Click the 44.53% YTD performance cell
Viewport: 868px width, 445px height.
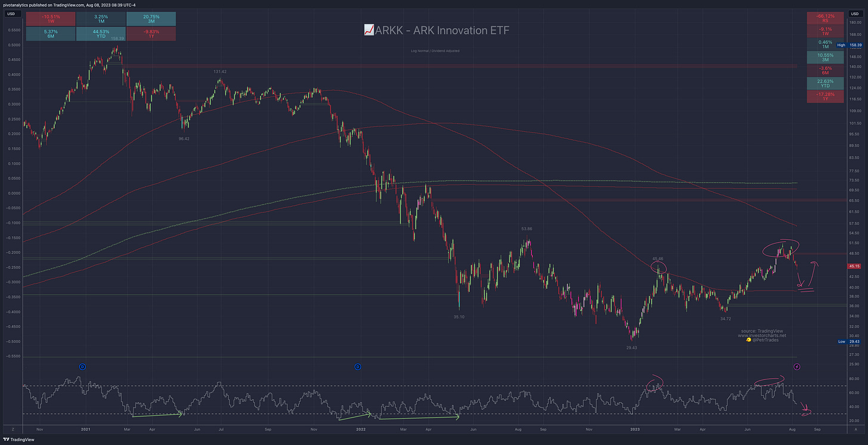pyautogui.click(x=100, y=33)
